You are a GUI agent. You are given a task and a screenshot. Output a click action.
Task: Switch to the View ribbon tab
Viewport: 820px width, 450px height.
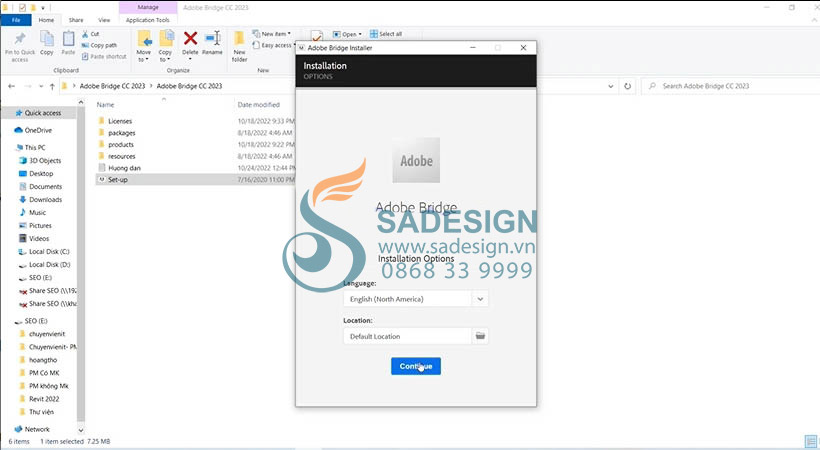(105, 20)
